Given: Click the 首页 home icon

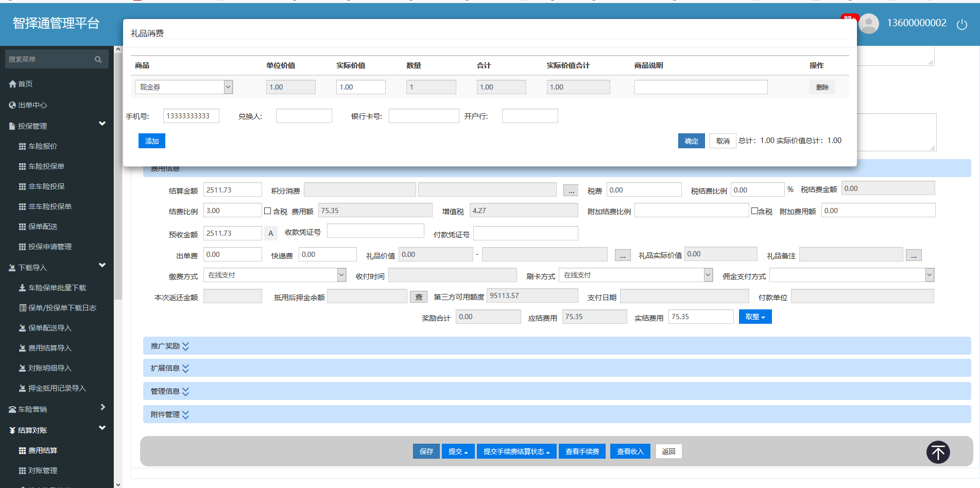Looking at the screenshot, I should coord(13,84).
